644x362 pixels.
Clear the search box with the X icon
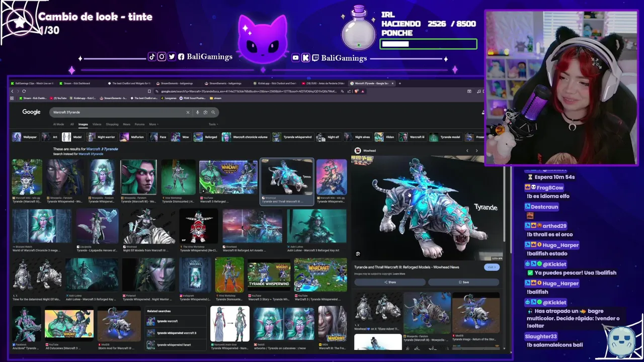click(188, 112)
